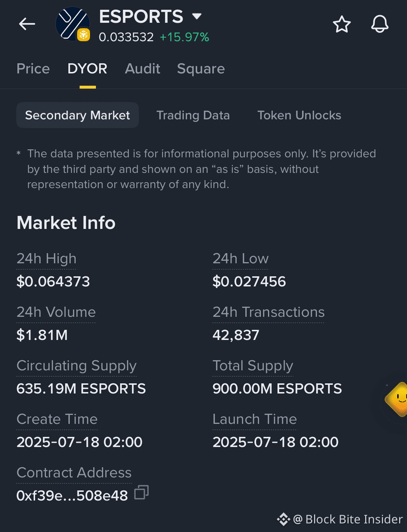The width and height of the screenshot is (407, 532).
Task: Open the Audit tab
Action: tap(142, 69)
